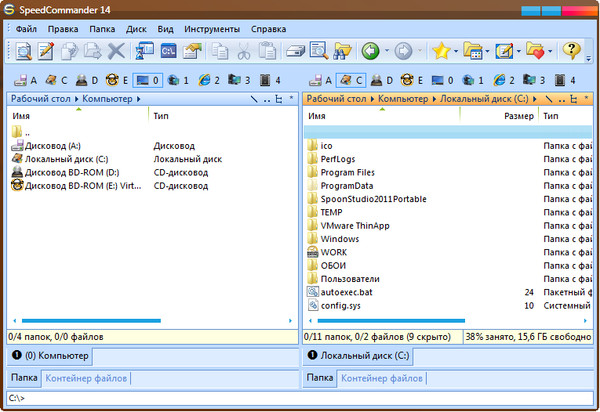Click the C:\> command line field
Viewport: 600px width, 412px height.
coord(300,398)
